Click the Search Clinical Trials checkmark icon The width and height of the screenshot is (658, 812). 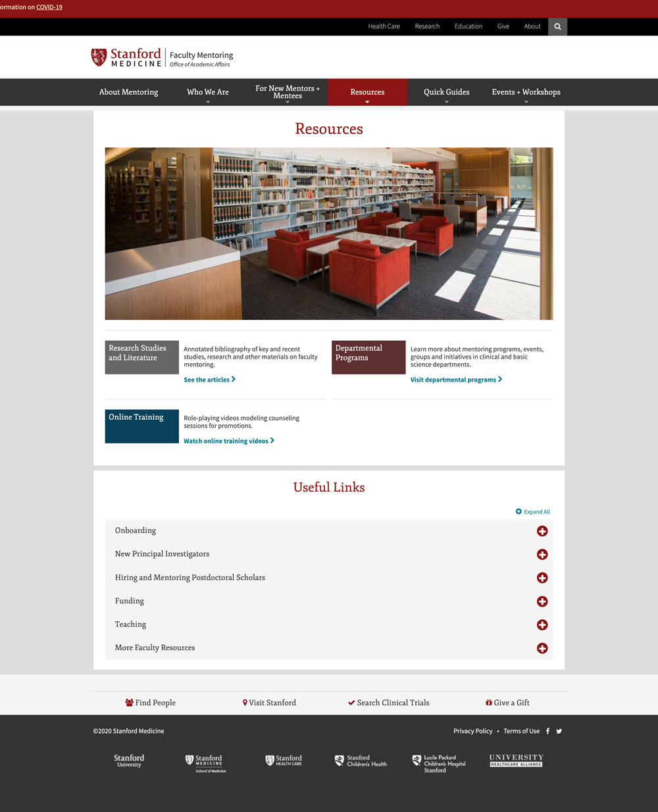(352, 702)
